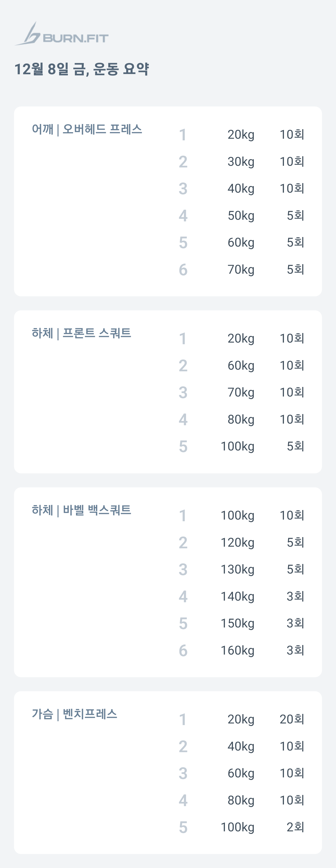336x868 pixels.
Task: Select front squat set 3 number
Action: pos(183,393)
